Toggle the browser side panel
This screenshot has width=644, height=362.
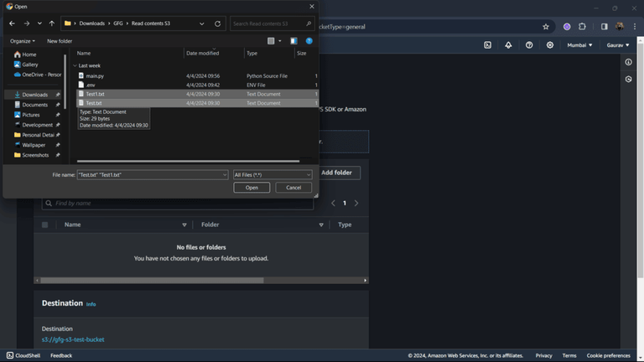(604, 27)
